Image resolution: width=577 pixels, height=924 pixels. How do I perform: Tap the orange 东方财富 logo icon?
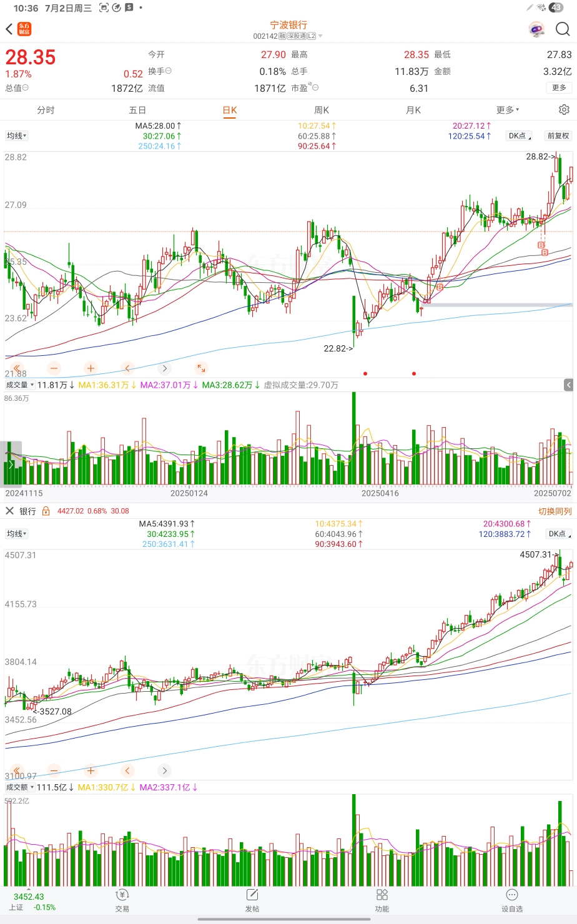click(x=24, y=29)
